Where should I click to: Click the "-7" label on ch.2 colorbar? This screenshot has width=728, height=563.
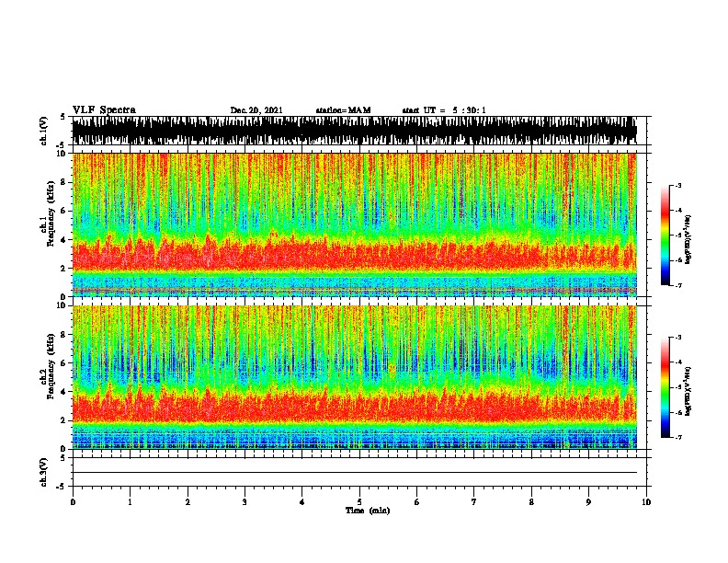tap(678, 438)
